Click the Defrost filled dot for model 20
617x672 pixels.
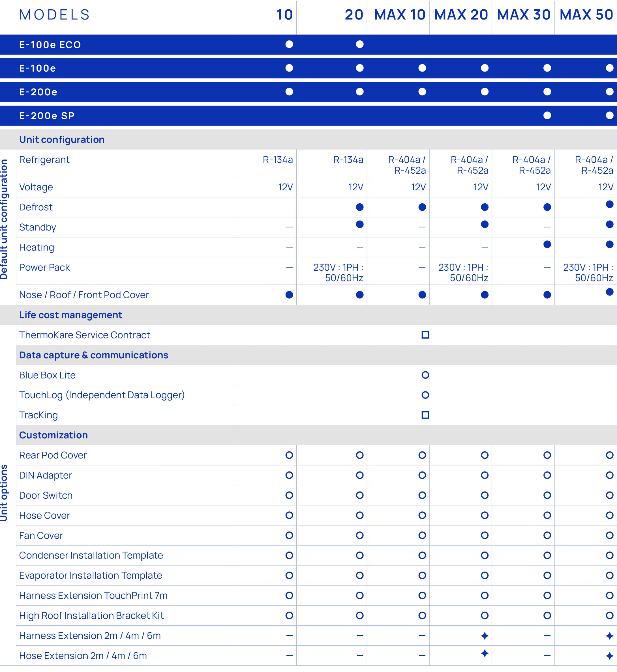pyautogui.click(x=359, y=207)
